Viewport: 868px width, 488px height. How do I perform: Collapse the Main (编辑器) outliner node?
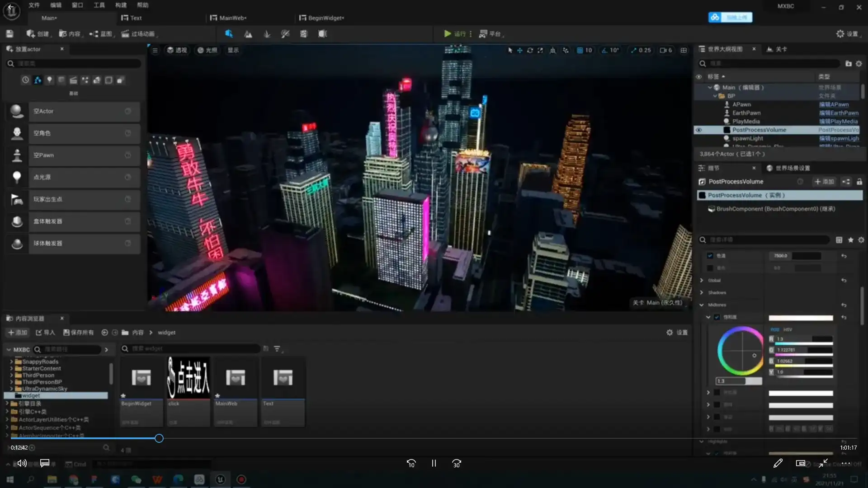[711, 87]
